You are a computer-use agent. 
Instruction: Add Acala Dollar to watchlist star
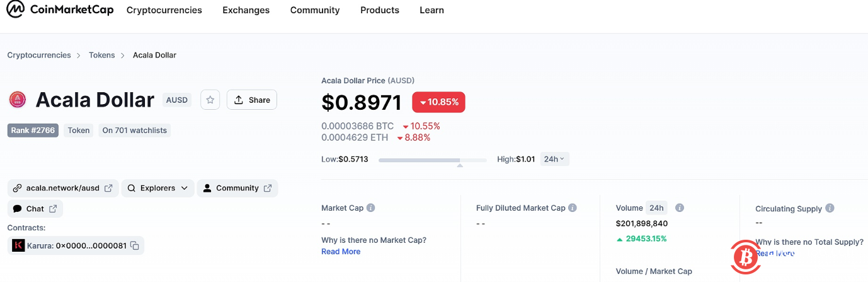click(210, 100)
